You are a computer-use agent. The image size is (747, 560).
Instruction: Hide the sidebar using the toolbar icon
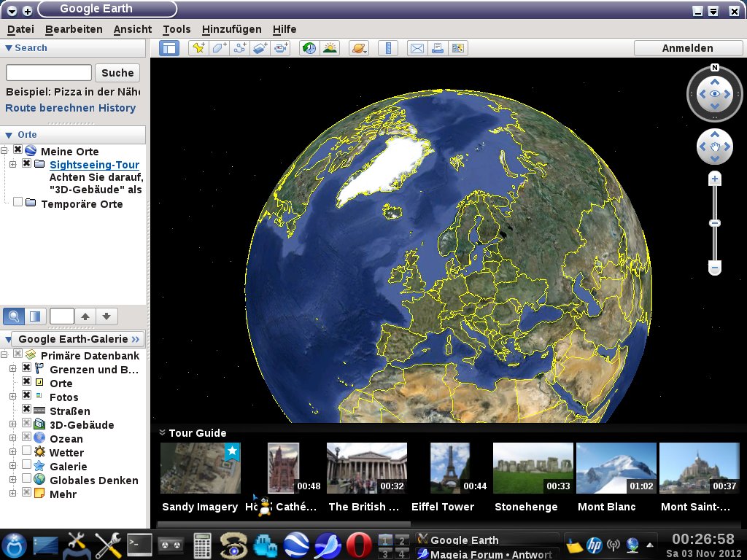point(170,48)
